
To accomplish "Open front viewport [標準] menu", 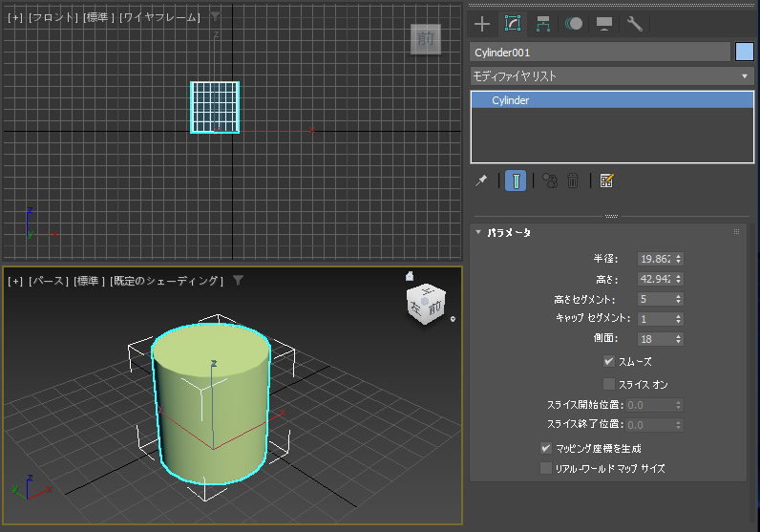I will coord(99,17).
